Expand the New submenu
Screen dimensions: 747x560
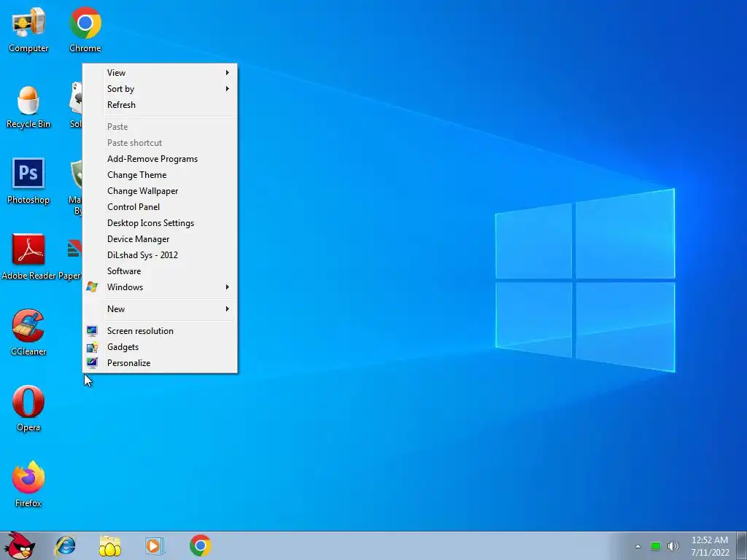(x=160, y=309)
